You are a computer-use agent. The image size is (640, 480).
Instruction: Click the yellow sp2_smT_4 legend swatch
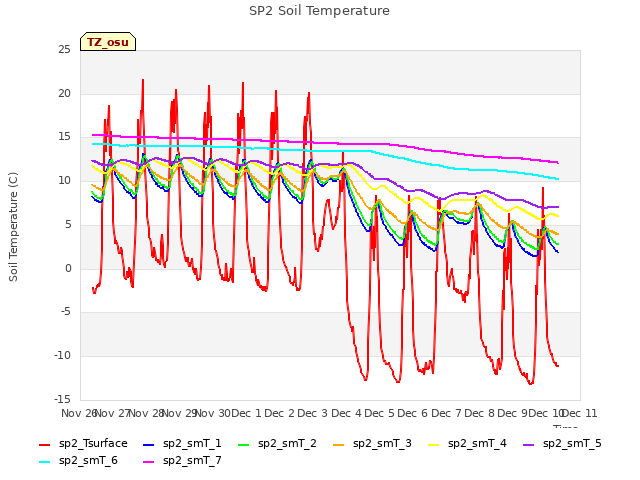434,444
